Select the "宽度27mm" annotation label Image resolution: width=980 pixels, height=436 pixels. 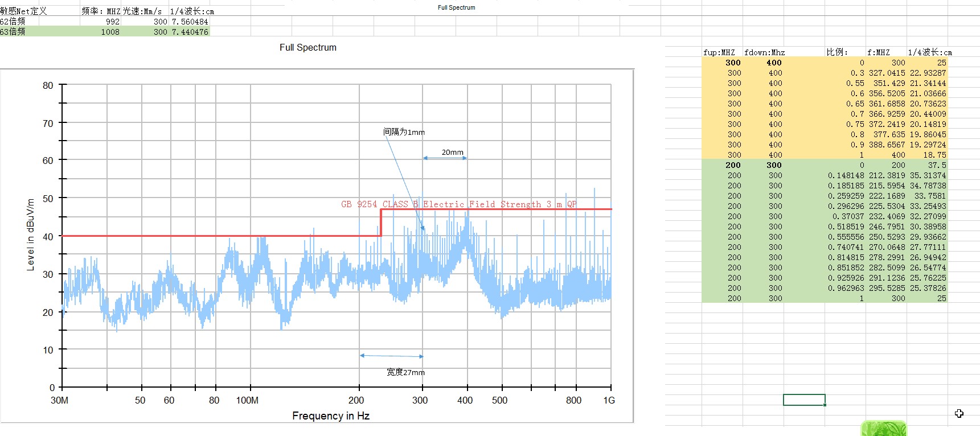405,372
